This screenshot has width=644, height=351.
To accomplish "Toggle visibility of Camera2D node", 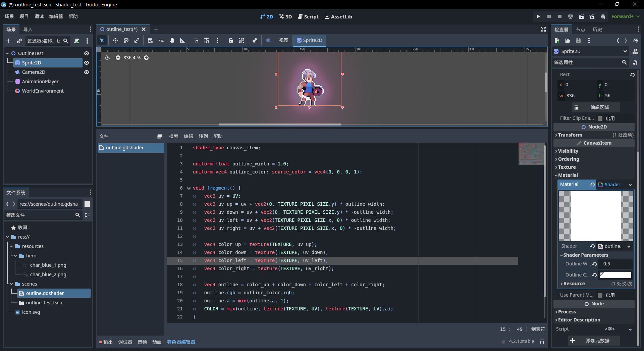I will pos(87,72).
